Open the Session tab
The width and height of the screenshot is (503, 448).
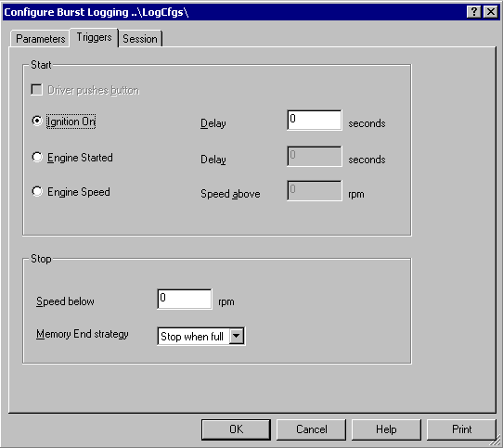[x=140, y=38]
